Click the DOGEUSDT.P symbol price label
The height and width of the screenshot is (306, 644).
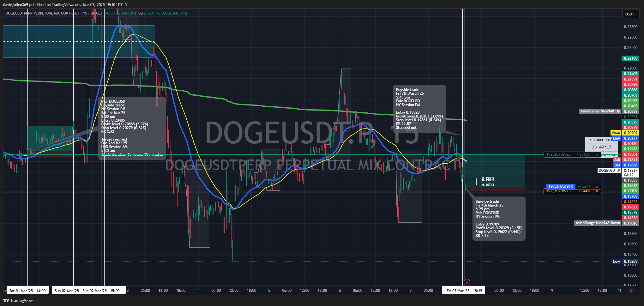609,171
